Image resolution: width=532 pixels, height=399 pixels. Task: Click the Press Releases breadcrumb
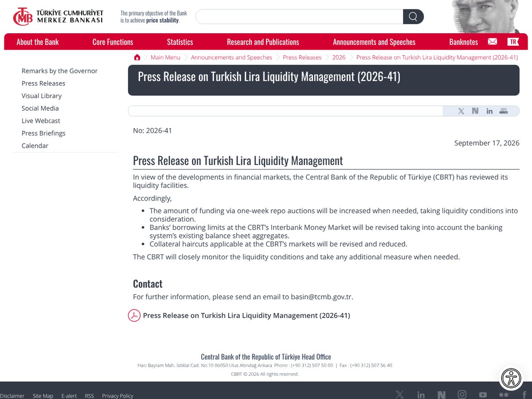302,57
